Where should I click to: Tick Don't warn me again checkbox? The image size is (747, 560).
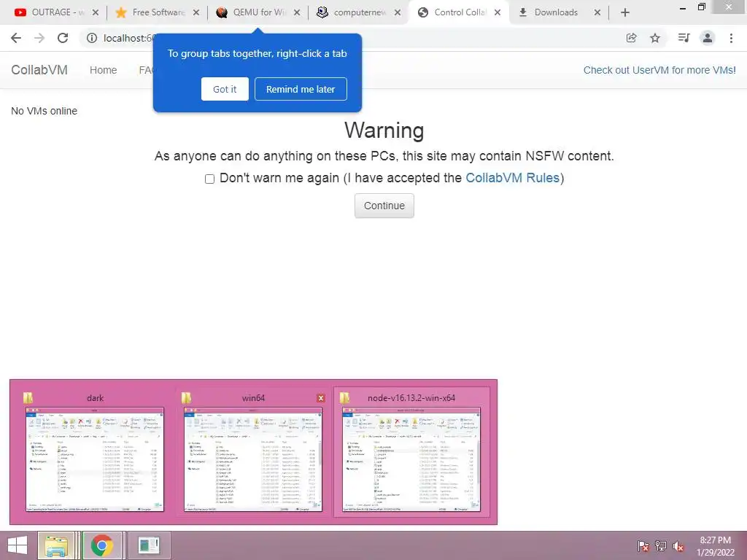pos(209,179)
